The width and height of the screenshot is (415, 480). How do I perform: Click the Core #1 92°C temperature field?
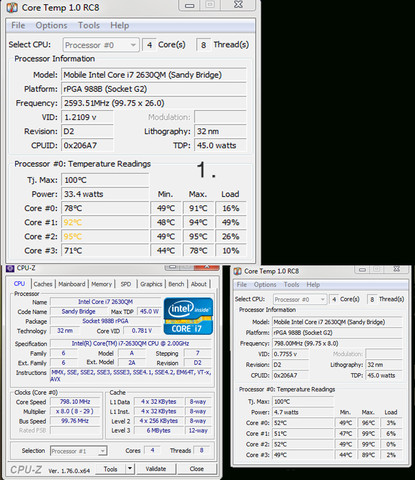click(105, 222)
